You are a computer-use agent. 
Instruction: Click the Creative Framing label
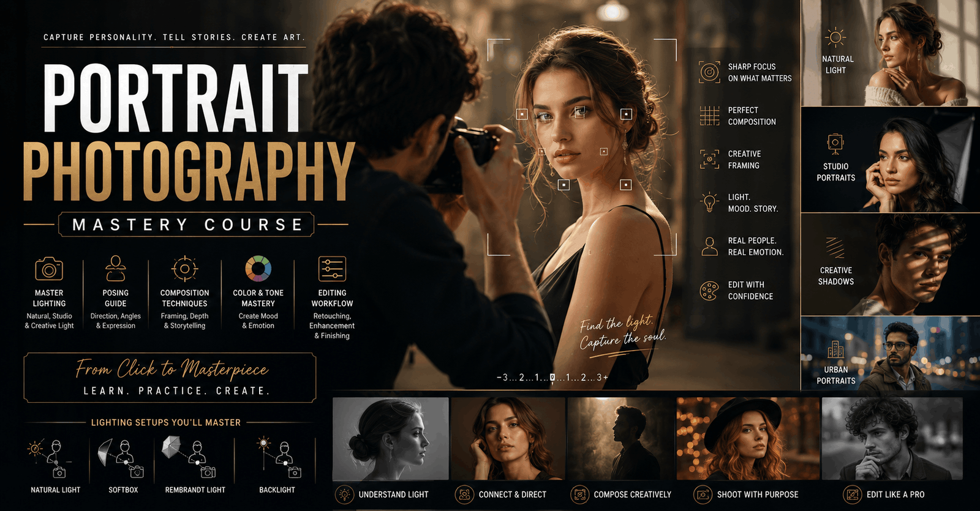[744, 159]
